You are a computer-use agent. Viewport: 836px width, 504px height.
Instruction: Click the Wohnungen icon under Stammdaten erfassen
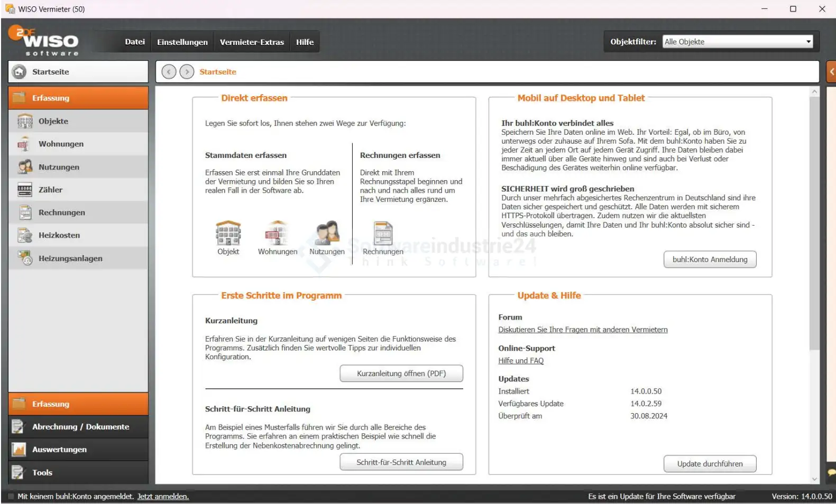click(x=277, y=234)
